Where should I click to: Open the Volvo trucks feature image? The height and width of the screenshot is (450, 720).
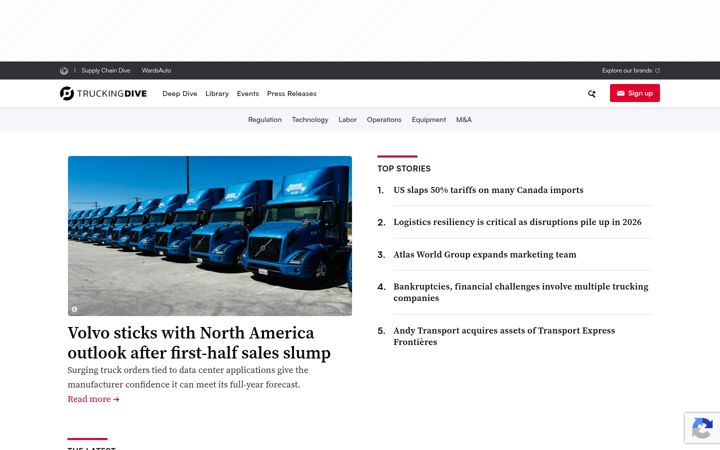[210, 236]
